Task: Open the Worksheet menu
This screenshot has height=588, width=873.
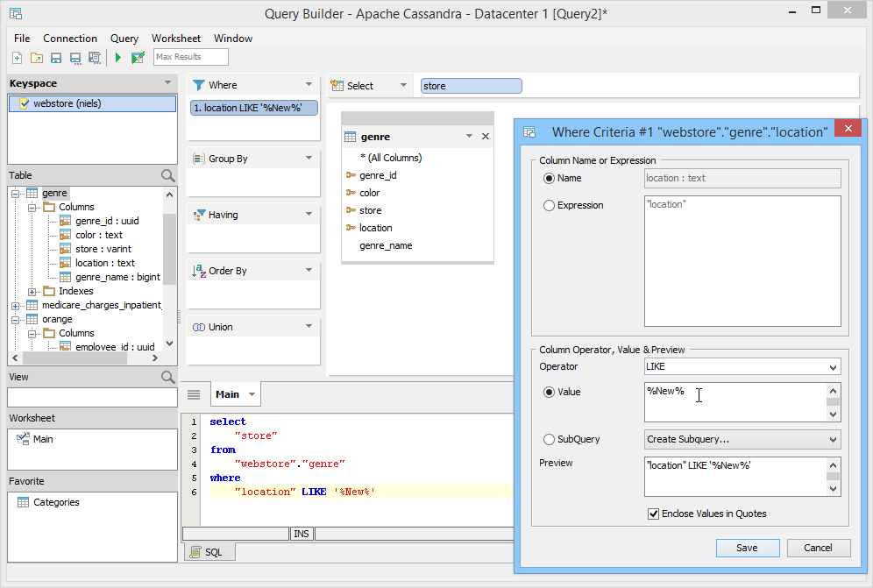Action: coord(176,39)
